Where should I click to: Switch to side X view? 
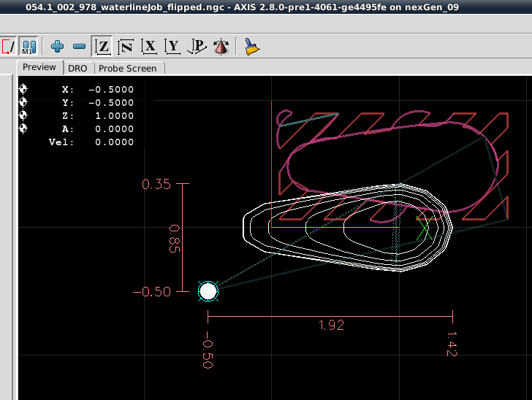(149, 47)
